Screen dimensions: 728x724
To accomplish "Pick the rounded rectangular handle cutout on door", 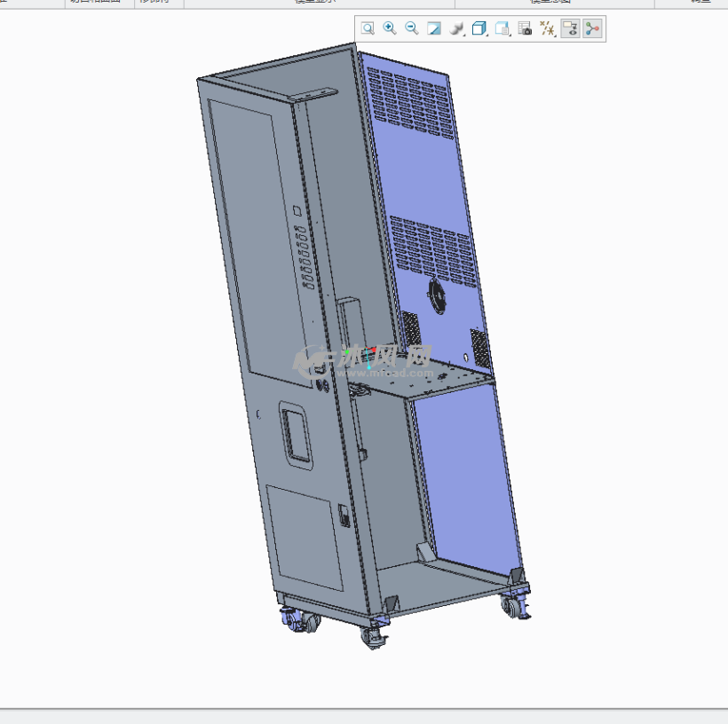I will click(297, 434).
